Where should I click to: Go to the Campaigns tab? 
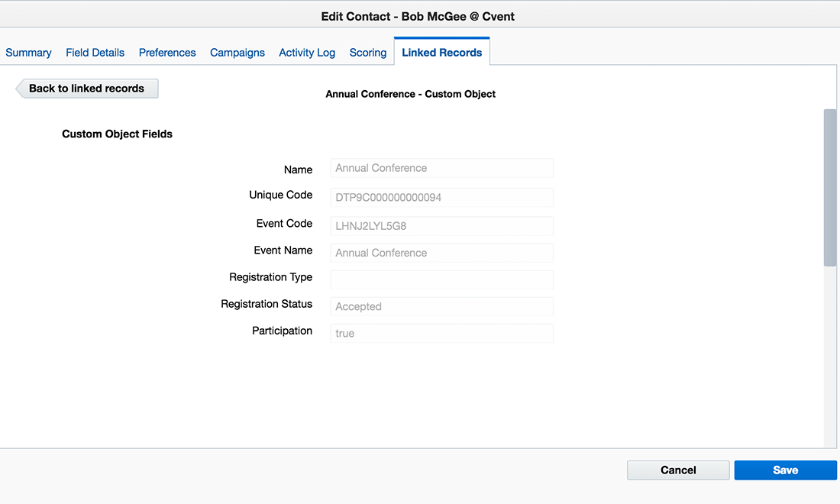pos(237,52)
